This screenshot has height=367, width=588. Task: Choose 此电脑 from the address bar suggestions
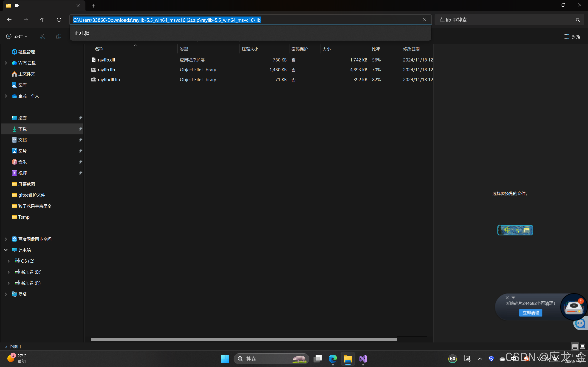82,33
